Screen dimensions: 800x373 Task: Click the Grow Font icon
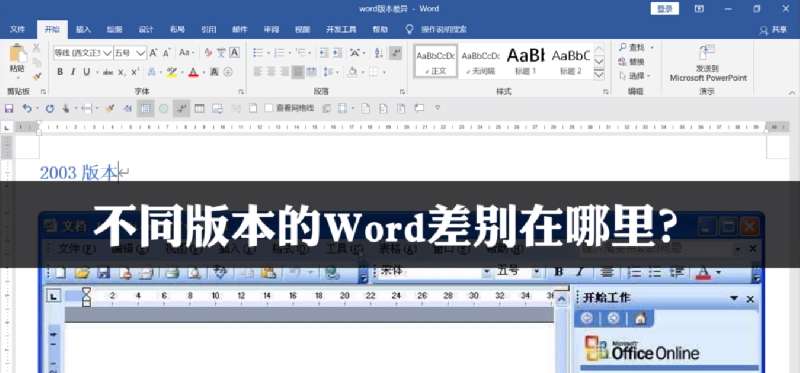[153, 53]
